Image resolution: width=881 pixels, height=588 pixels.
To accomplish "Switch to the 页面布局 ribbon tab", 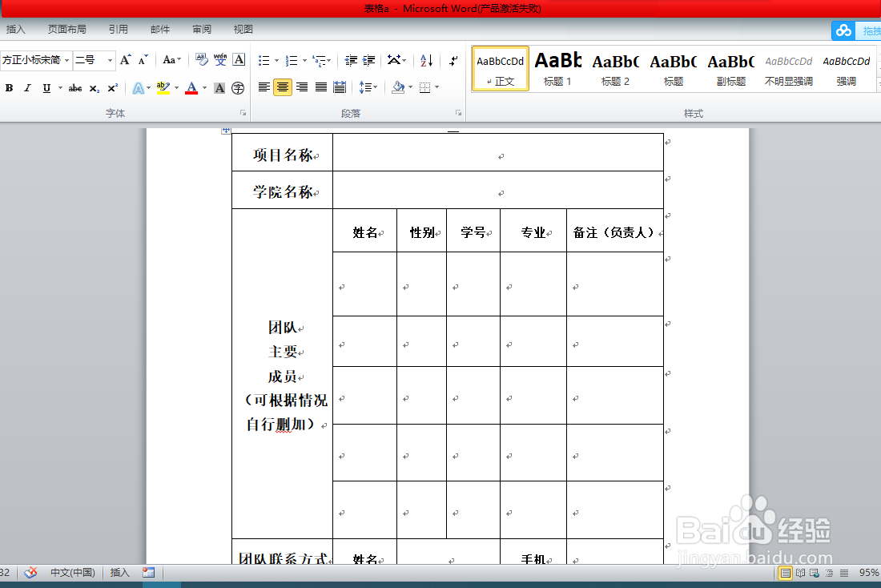I will 66,29.
